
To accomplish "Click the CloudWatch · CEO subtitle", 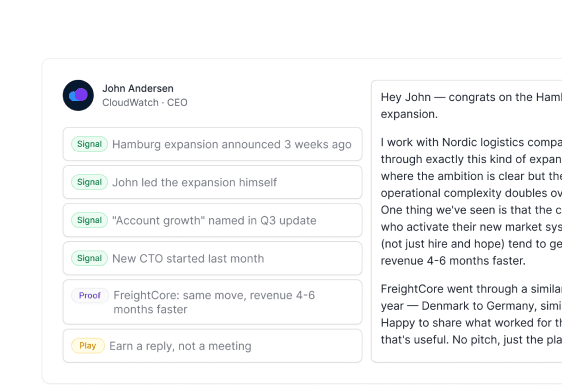I will 145,103.
